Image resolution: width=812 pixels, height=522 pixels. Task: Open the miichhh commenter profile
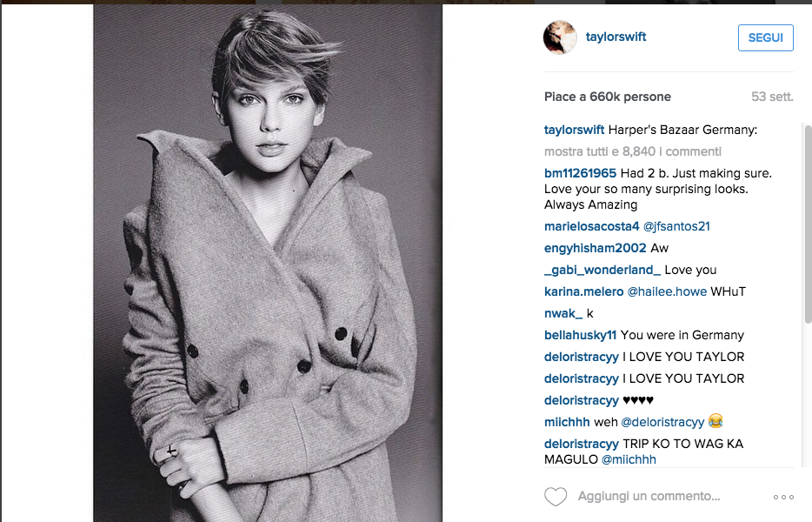pos(567,423)
